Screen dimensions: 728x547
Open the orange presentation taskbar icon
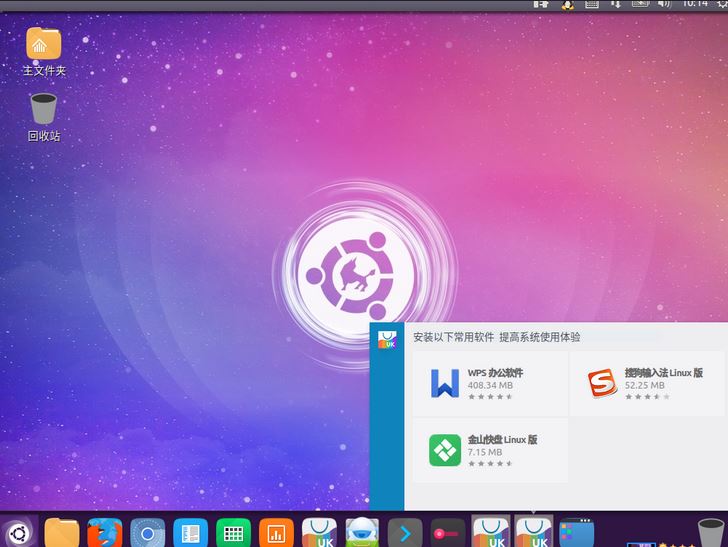pyautogui.click(x=275, y=532)
